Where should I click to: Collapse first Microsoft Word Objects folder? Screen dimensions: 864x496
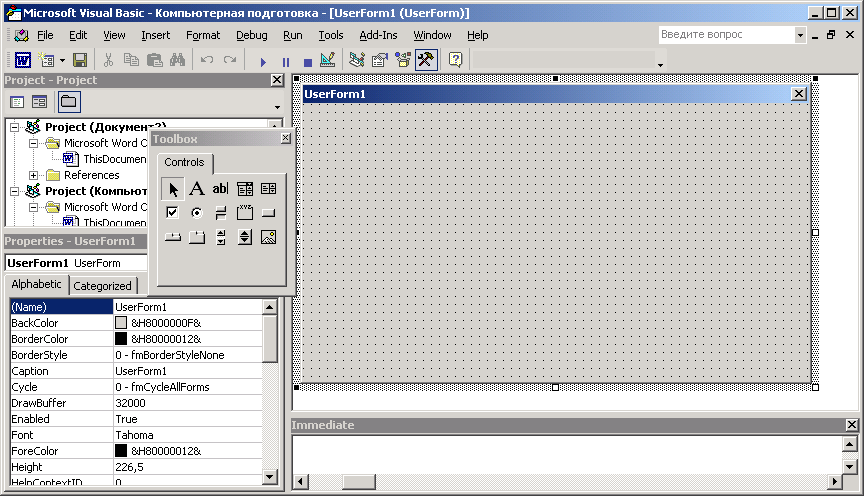34,143
